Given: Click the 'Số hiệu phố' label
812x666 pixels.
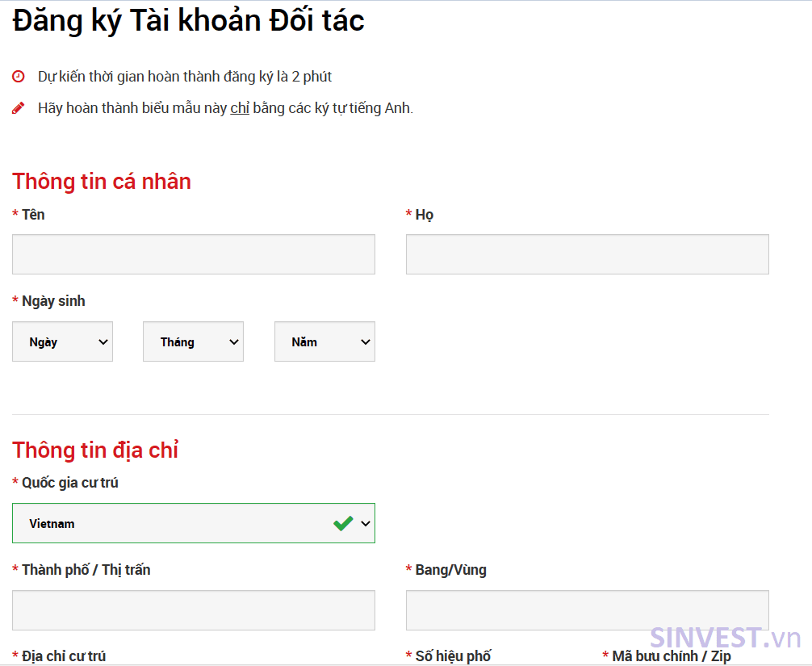Looking at the screenshot, I should click(x=453, y=656).
